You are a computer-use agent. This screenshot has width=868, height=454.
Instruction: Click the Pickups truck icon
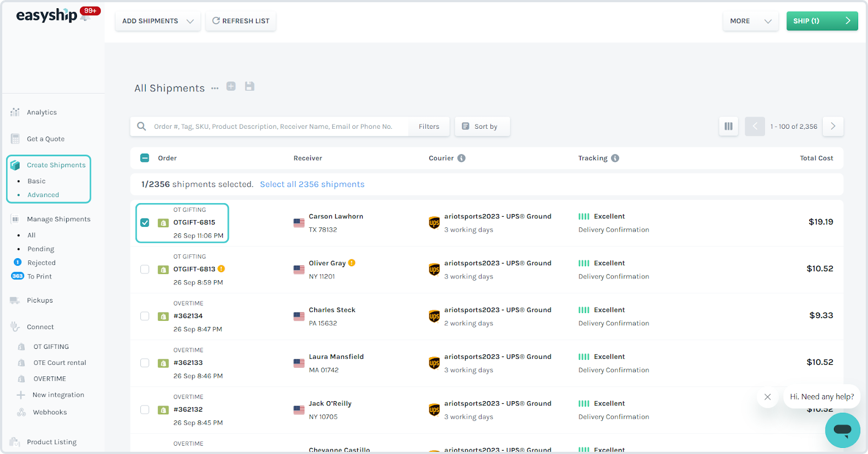[x=15, y=300]
